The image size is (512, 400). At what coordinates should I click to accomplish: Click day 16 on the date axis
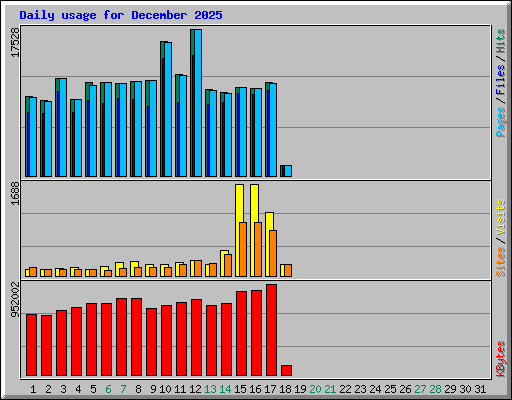tap(255, 389)
